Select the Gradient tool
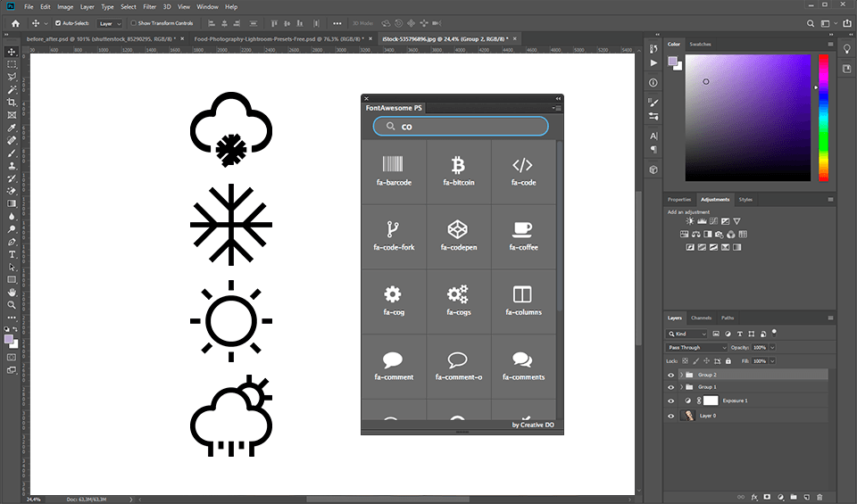 point(12,203)
